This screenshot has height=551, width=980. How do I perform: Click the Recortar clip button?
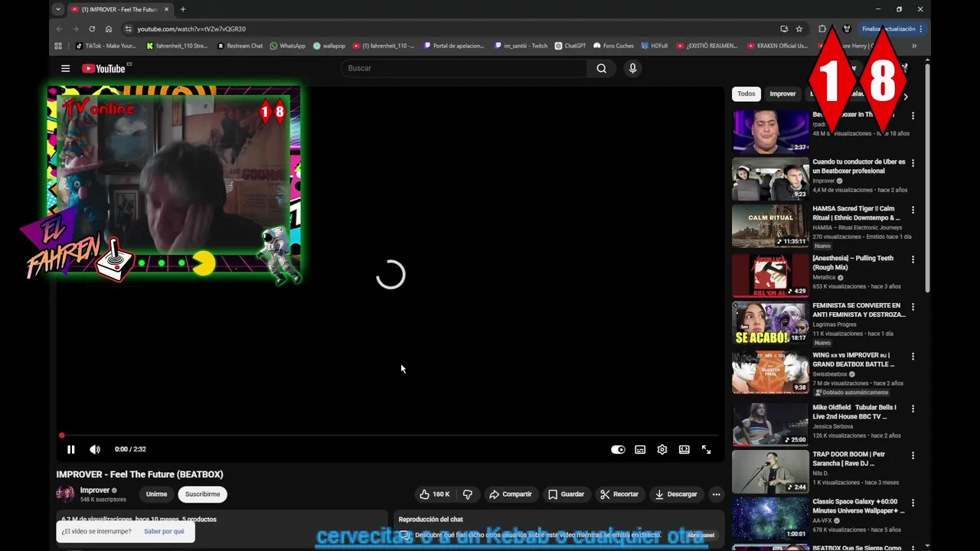(x=619, y=494)
